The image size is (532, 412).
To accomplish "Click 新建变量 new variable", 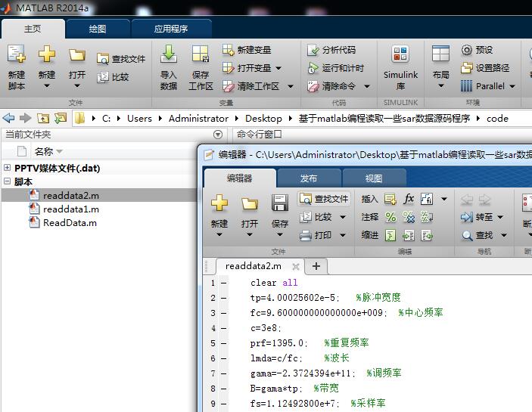I will [x=247, y=50].
